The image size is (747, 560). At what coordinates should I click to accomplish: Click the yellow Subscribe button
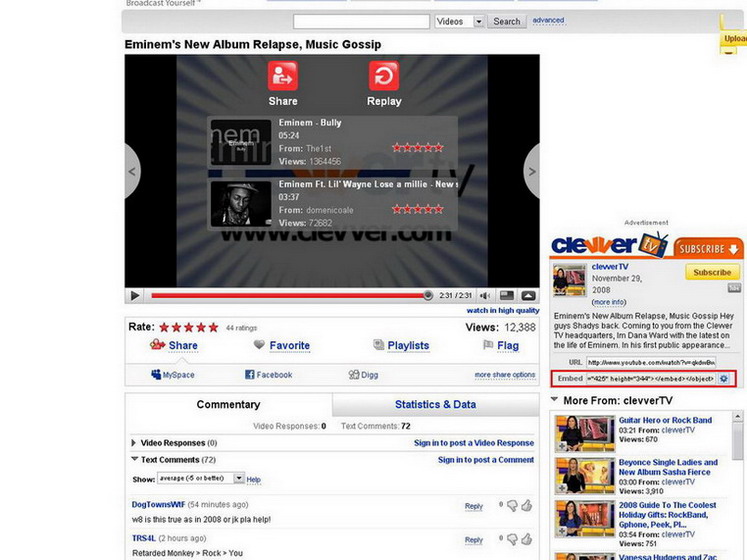(x=712, y=272)
